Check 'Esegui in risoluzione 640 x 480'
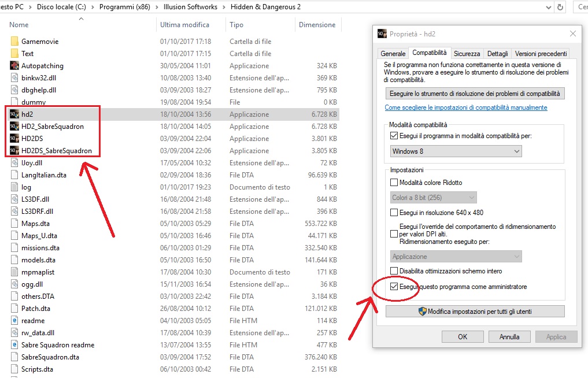Image resolution: width=588 pixels, height=378 pixels. pos(394,213)
